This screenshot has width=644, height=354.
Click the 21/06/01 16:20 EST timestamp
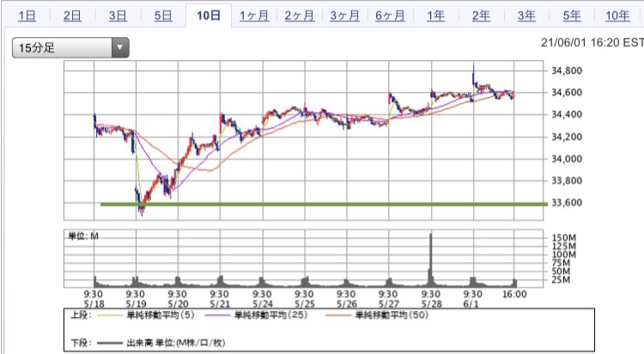click(592, 42)
